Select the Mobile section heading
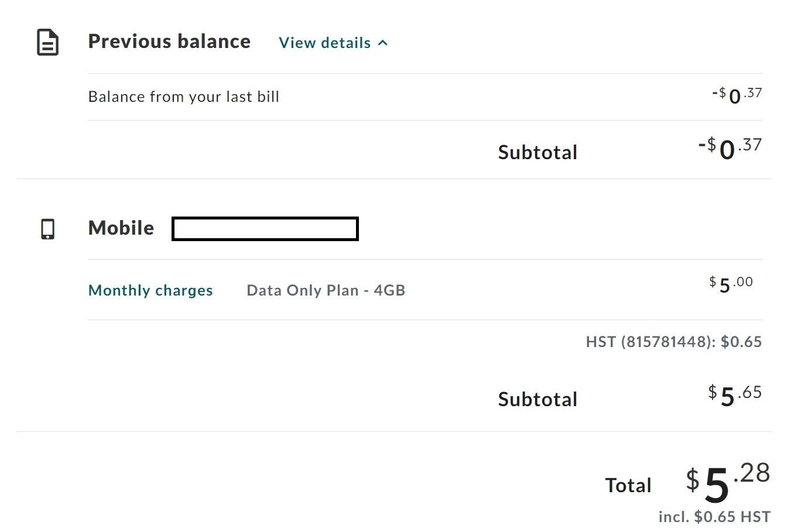The width and height of the screenshot is (798, 532). (121, 228)
